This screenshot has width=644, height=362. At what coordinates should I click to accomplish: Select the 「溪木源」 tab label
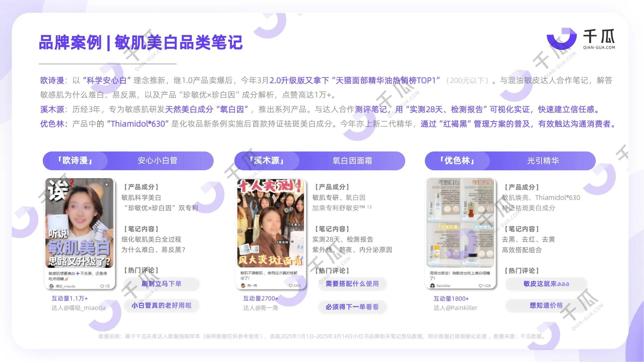tap(267, 161)
